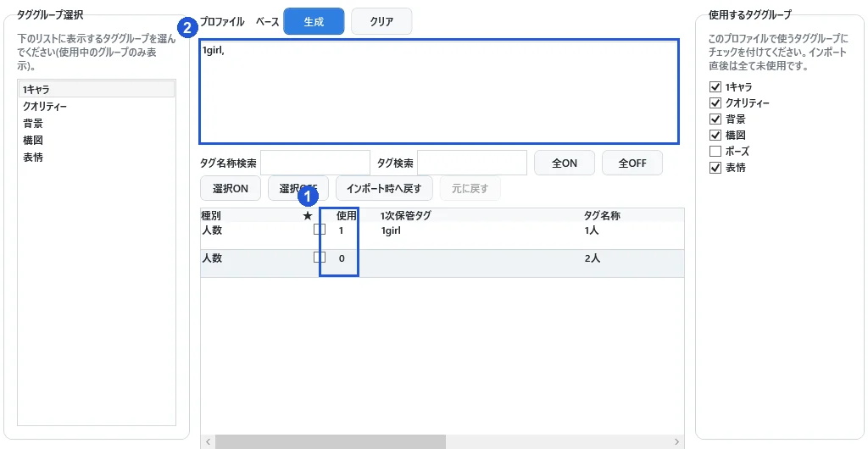Click the 全OFF button
Viewport: 868px width, 449px height.
coord(632,164)
